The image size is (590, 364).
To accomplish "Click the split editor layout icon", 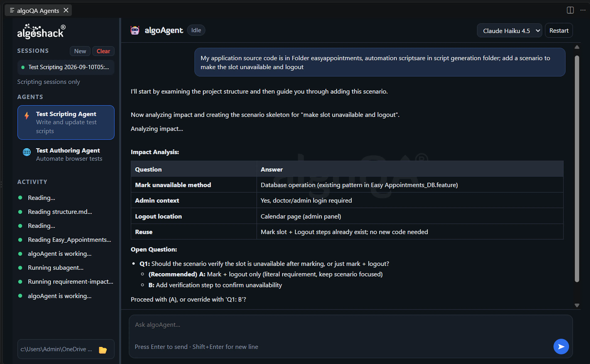I will (x=570, y=10).
